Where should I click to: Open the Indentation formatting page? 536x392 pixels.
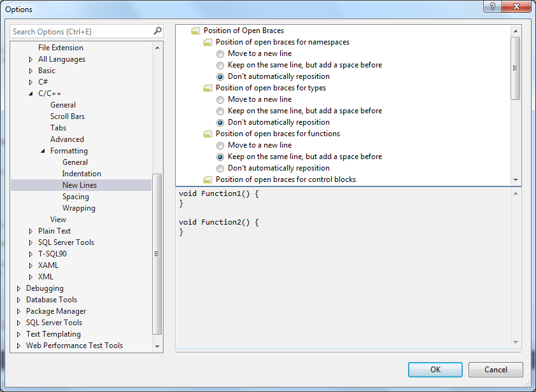(x=81, y=174)
